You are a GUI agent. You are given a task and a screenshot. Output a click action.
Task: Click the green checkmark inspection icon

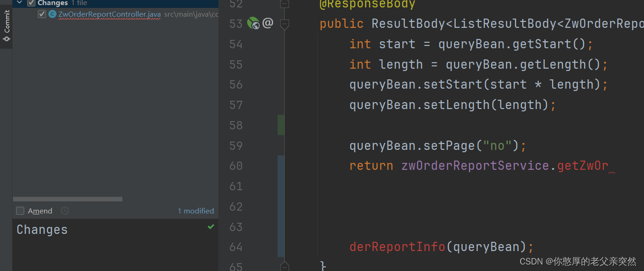211,227
